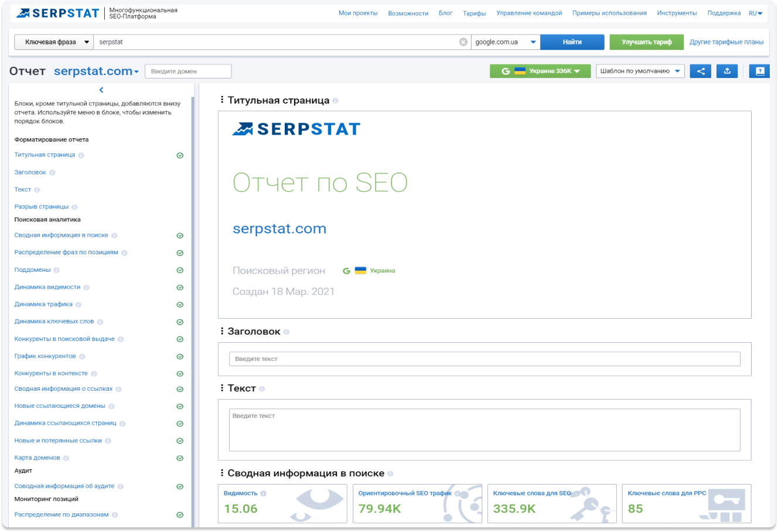Click info icon beside sidebar Поддомены
Screen dimensions: 778x532
[57, 270]
